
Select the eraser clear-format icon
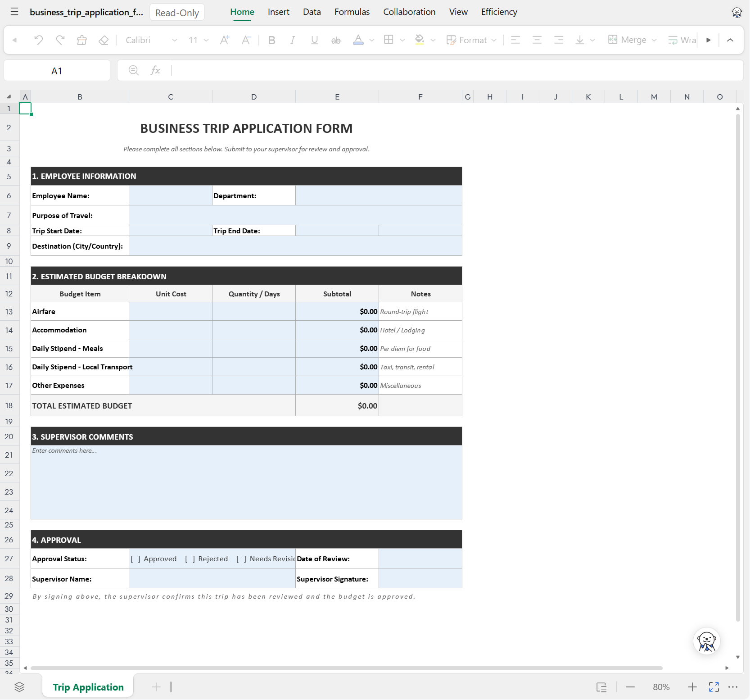104,40
